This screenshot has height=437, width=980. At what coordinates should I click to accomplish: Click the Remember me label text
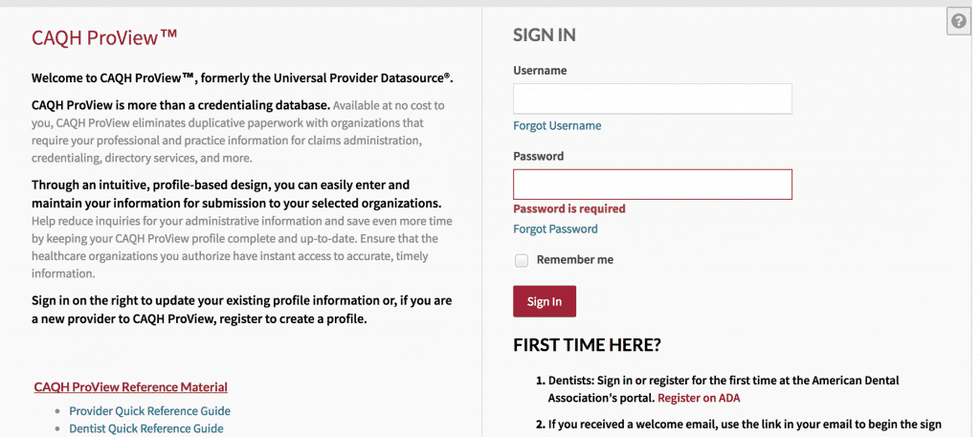[575, 260]
